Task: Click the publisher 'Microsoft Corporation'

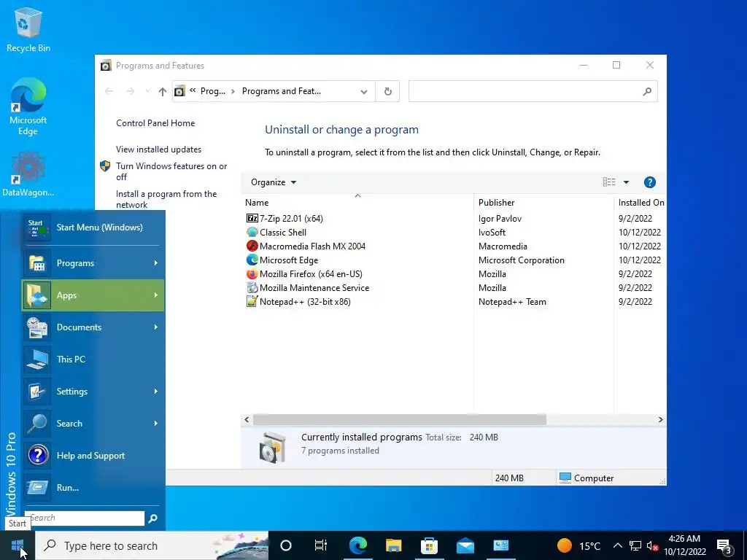Action: point(521,260)
